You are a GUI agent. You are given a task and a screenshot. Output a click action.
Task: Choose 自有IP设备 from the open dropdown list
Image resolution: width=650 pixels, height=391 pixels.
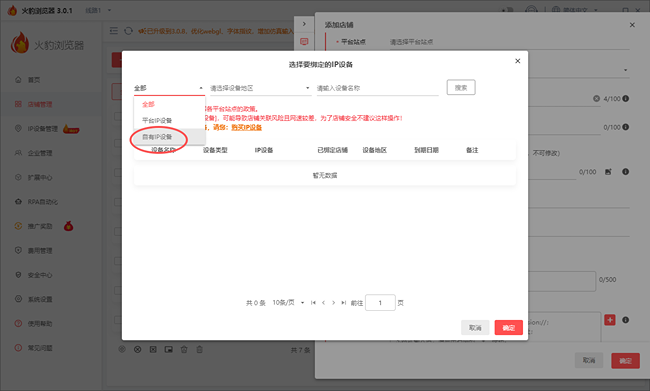click(169, 136)
